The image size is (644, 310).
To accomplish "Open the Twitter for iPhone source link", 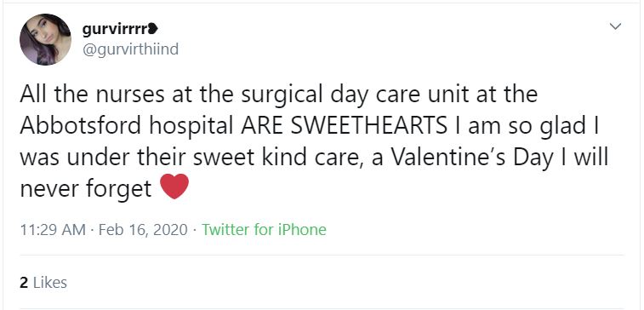I will click(264, 229).
